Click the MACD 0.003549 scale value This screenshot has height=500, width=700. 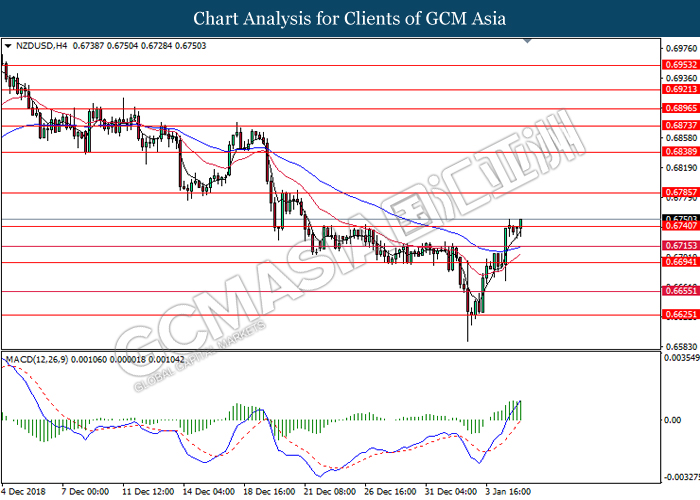click(682, 358)
